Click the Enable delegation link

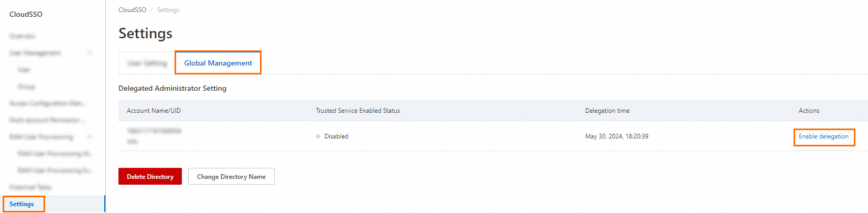pyautogui.click(x=823, y=136)
